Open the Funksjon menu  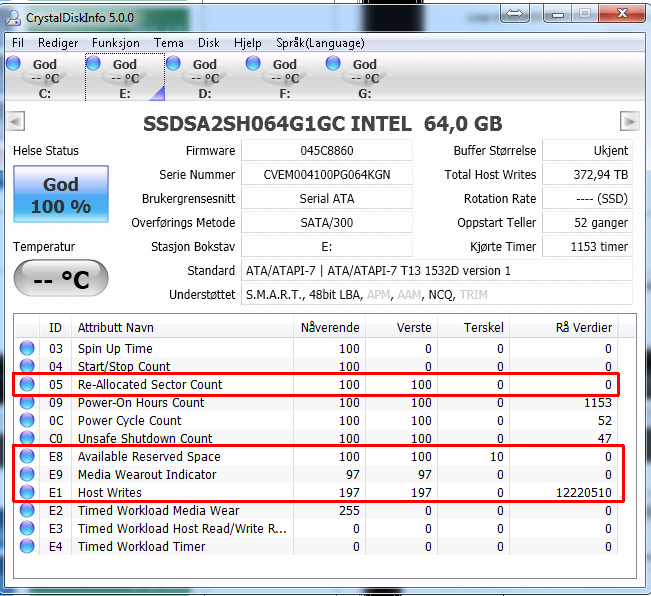click(x=115, y=43)
